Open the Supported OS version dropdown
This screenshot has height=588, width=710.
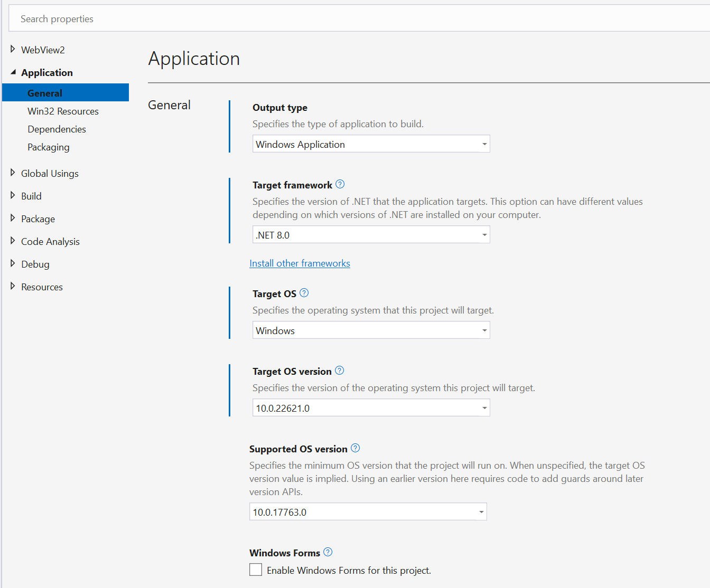click(480, 511)
